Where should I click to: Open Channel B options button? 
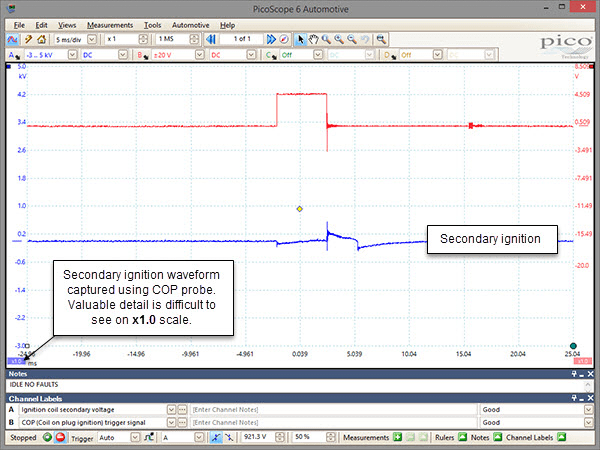click(143, 55)
